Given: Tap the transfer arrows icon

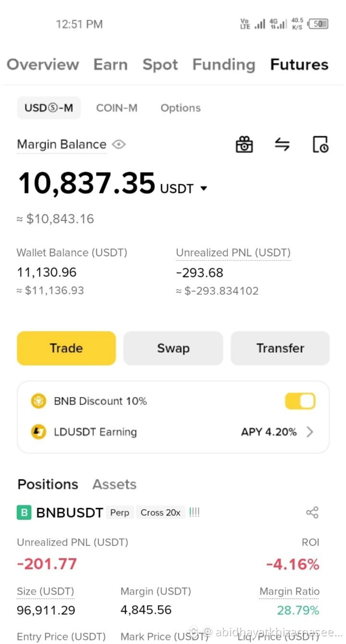Looking at the screenshot, I should pos(282,144).
